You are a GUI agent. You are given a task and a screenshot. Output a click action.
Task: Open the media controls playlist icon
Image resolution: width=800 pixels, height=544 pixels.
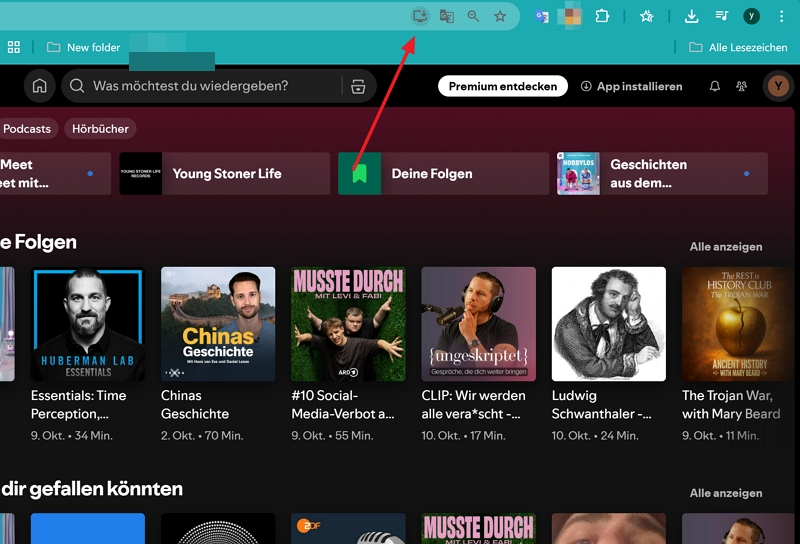coord(721,16)
